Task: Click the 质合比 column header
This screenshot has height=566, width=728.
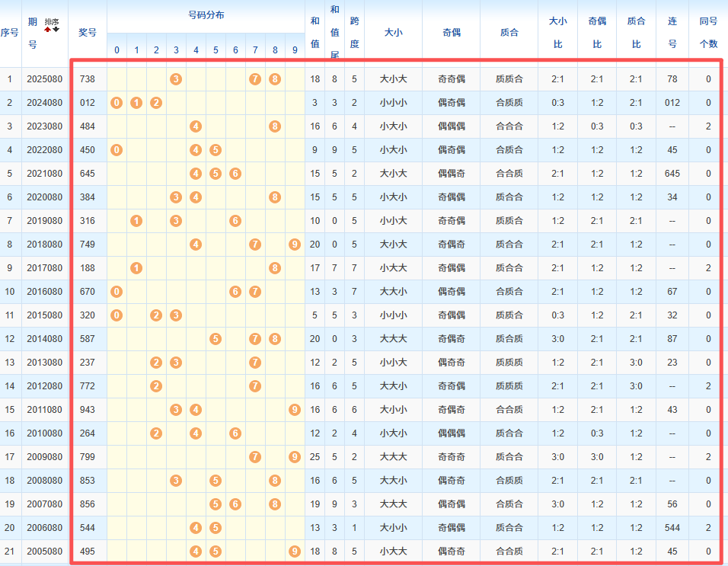Action: click(x=636, y=33)
